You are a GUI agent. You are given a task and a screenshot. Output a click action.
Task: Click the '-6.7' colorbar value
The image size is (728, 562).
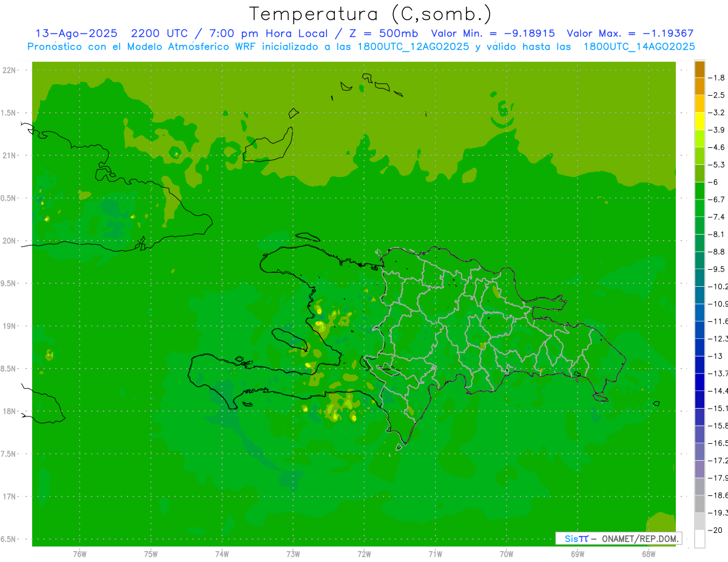click(717, 199)
